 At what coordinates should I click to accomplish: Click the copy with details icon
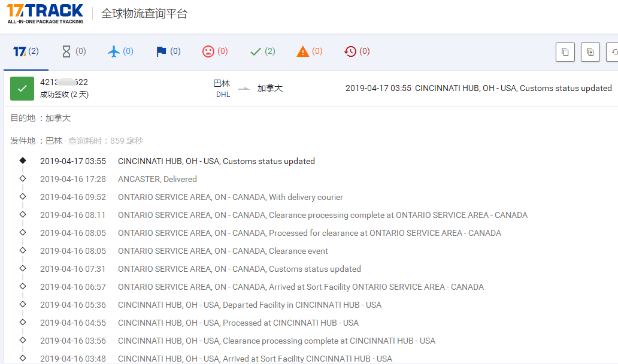(590, 52)
